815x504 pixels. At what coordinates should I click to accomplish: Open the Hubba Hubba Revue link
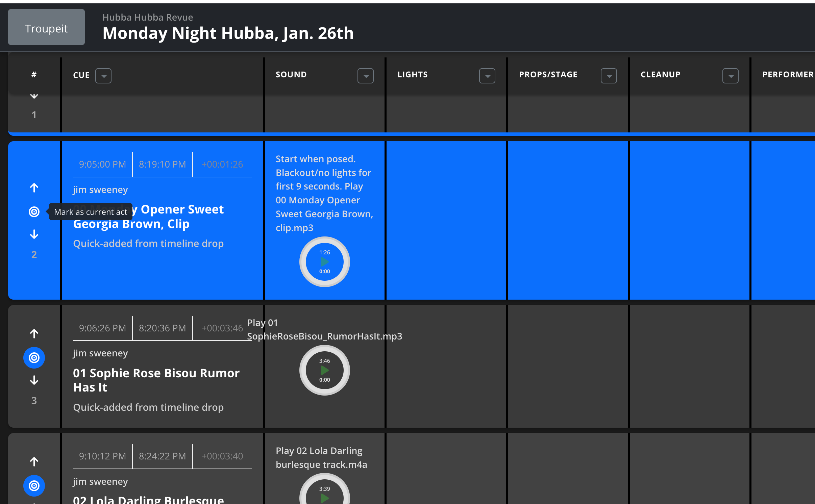[x=148, y=17]
